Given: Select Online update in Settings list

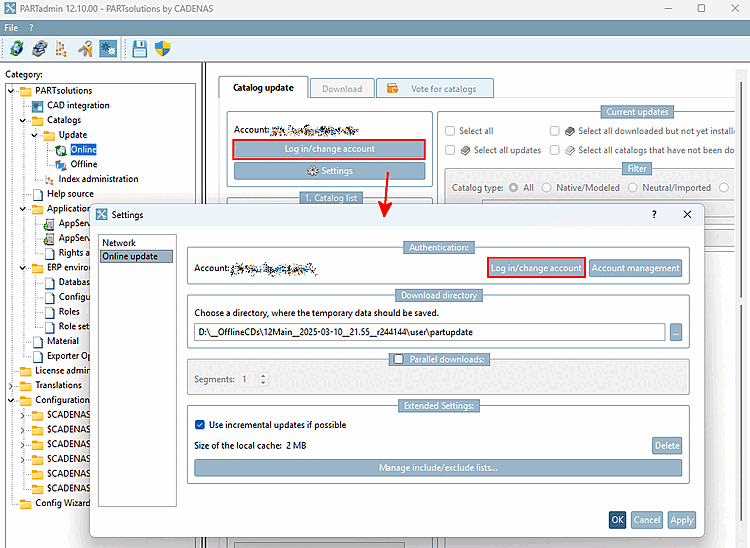Looking at the screenshot, I should point(136,256).
